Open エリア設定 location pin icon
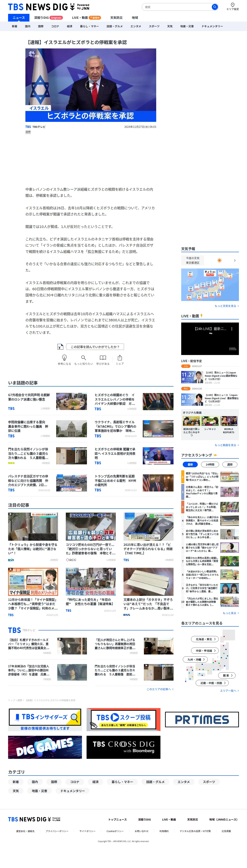 (x=233, y=5)
